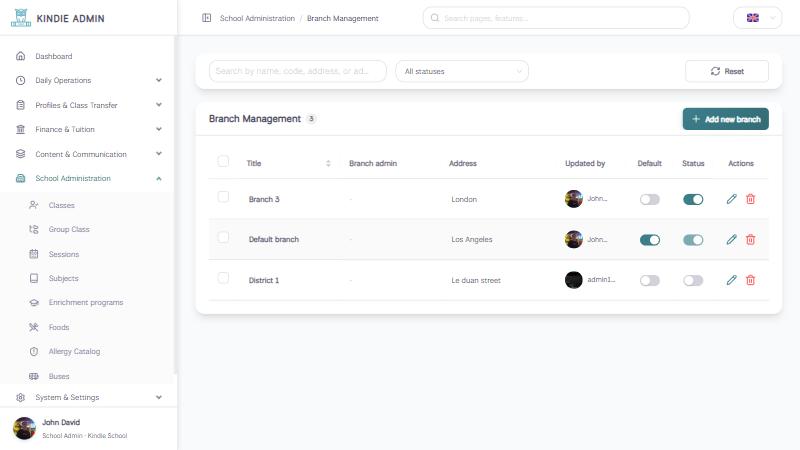Screen dimensions: 800x450
Task: Click the Group Class icon
Action: tap(34, 229)
